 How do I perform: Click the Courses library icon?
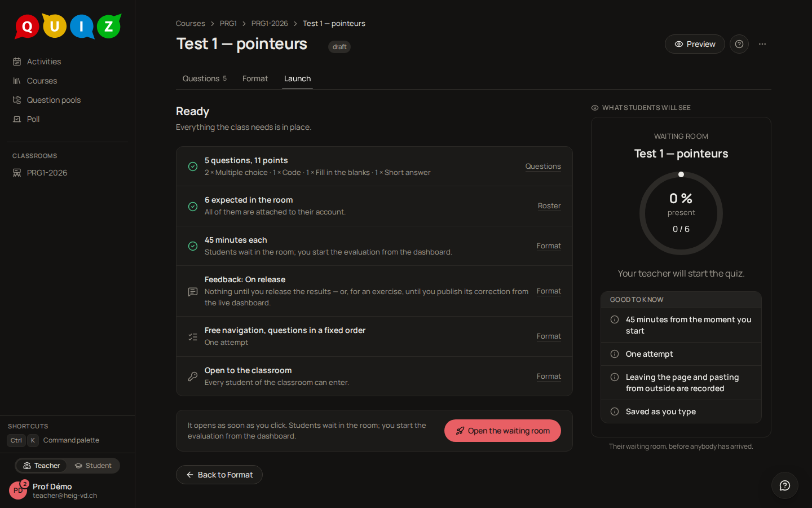[17, 81]
